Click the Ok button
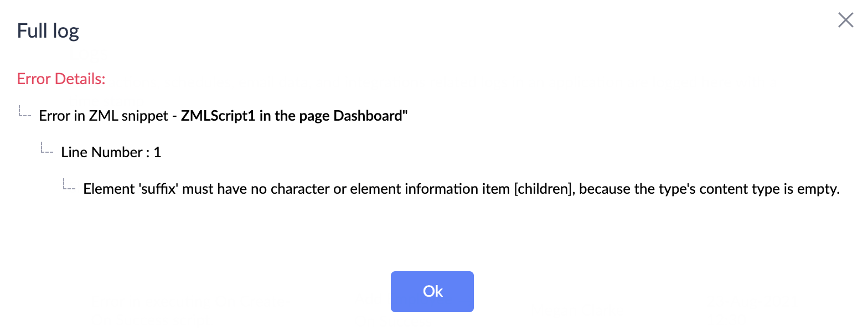The image size is (868, 331). pos(432,292)
